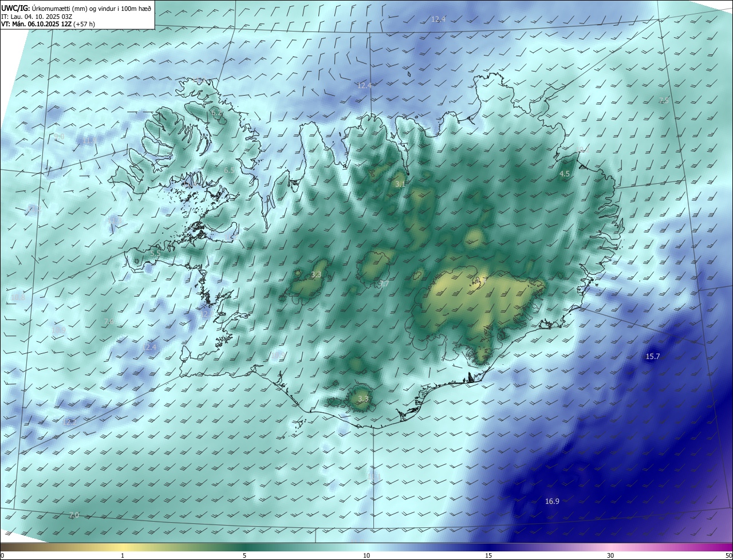The height and width of the screenshot is (560, 733).
Task: Click the 3.1 value label on the map
Action: pos(400,184)
